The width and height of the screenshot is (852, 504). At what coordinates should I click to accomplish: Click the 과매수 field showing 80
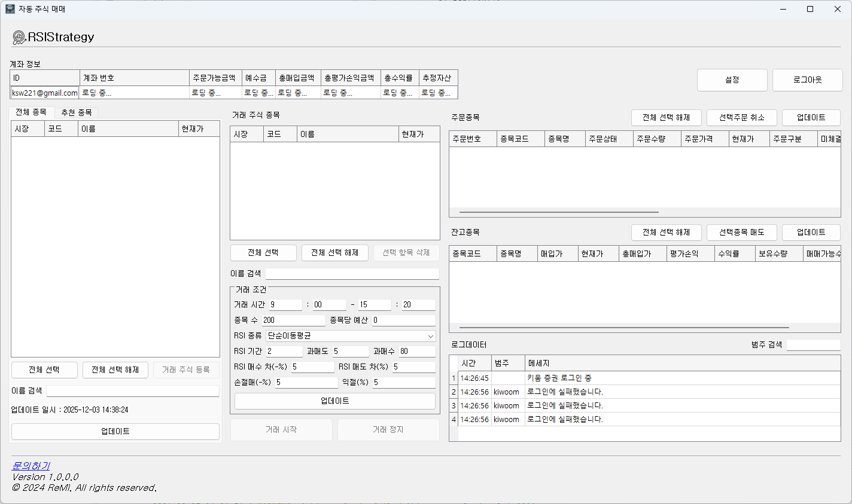pos(417,352)
